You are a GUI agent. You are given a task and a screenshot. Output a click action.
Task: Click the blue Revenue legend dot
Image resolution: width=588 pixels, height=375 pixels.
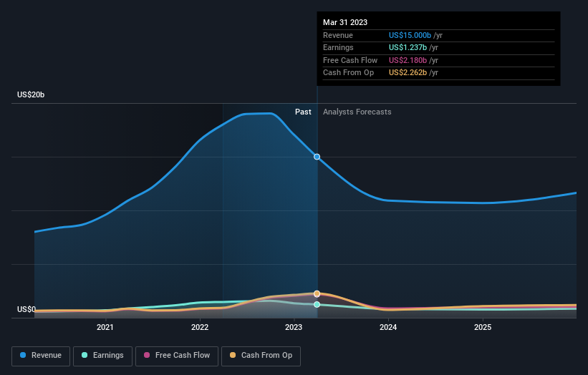(23, 355)
